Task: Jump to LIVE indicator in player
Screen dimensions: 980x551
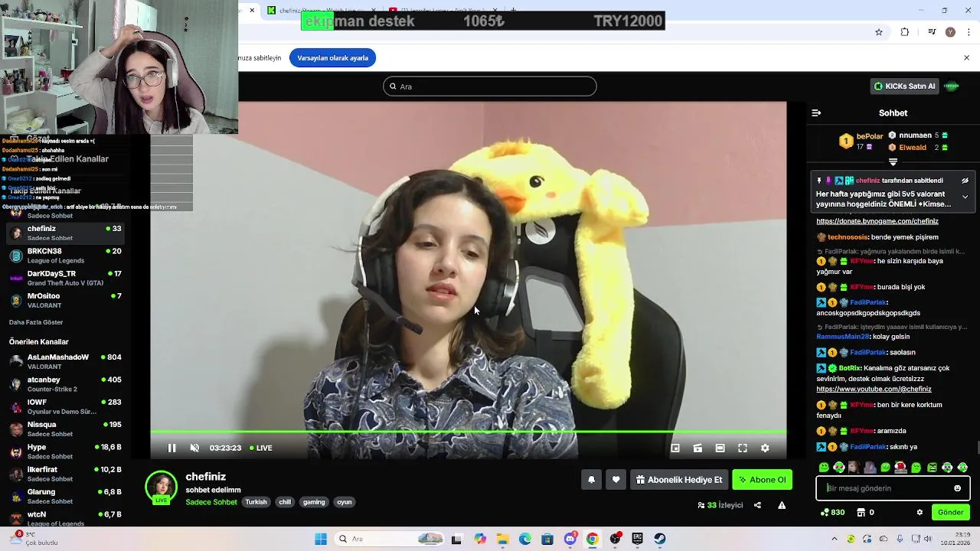Action: click(260, 448)
